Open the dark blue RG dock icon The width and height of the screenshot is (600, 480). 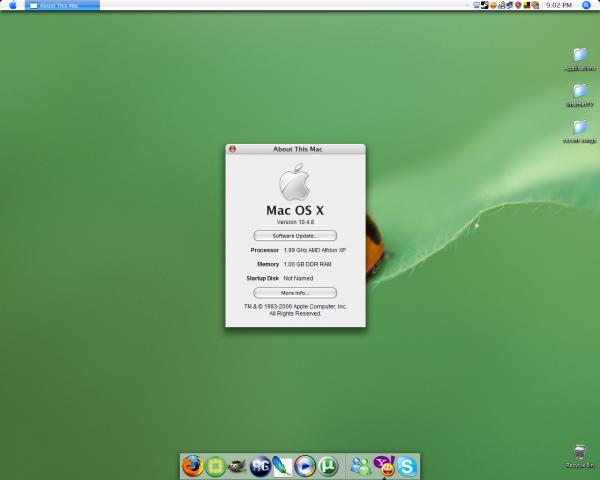pyautogui.click(x=260, y=467)
